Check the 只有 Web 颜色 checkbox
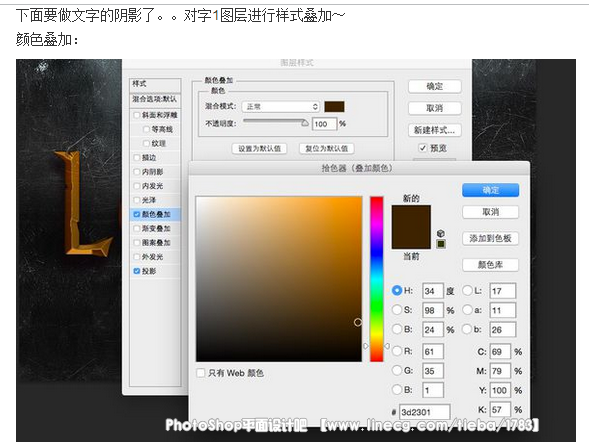The image size is (589, 442). coord(201,373)
